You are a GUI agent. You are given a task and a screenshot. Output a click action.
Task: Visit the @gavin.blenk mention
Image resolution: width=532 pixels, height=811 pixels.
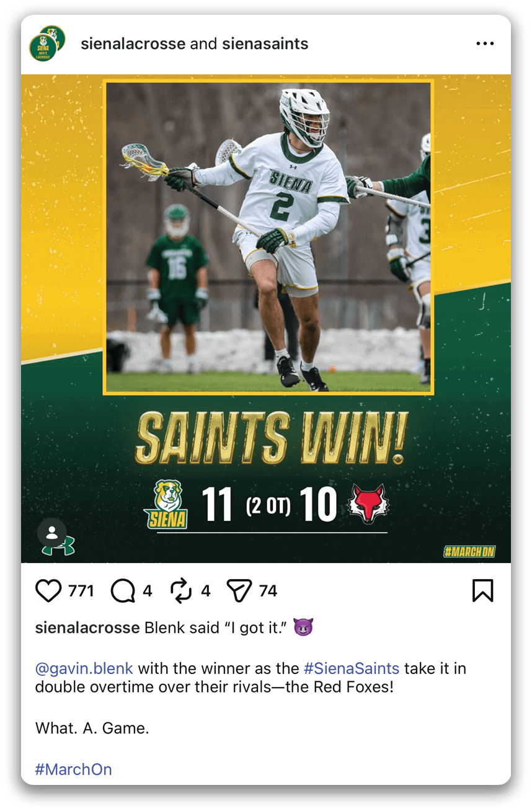84,669
